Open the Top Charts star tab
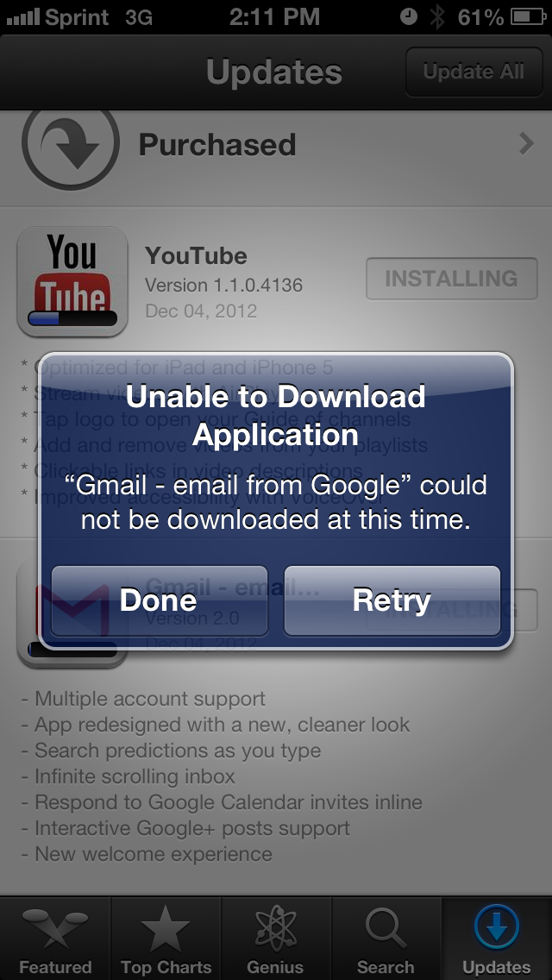 [166, 929]
